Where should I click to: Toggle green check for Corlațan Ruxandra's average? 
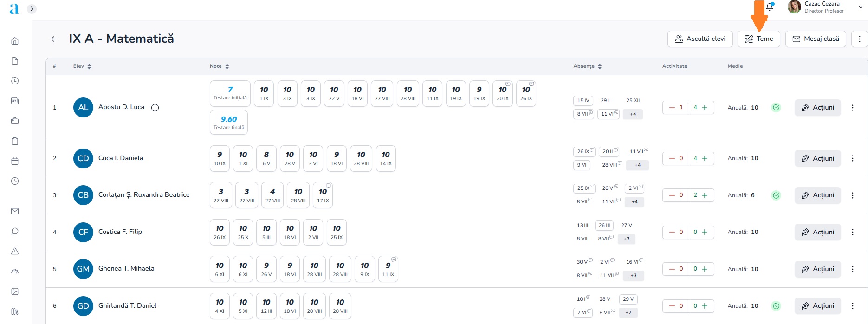776,195
